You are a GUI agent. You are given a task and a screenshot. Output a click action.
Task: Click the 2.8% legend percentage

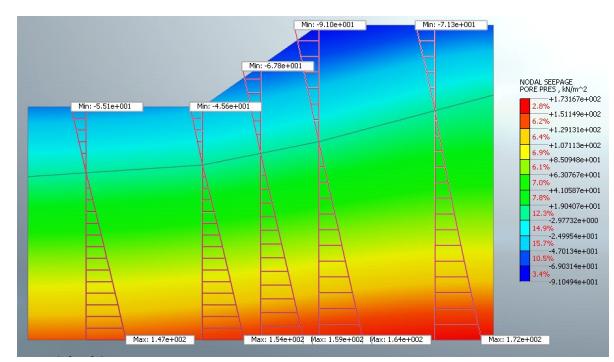click(541, 107)
